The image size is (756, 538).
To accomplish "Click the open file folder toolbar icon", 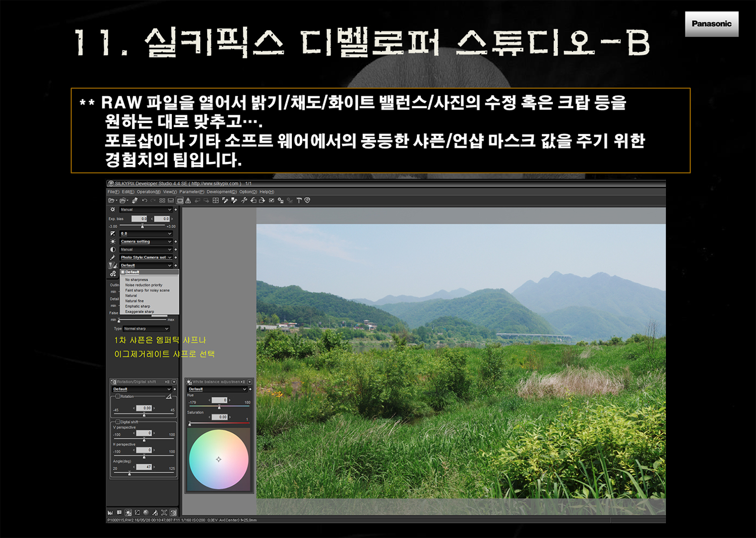I will (111, 201).
